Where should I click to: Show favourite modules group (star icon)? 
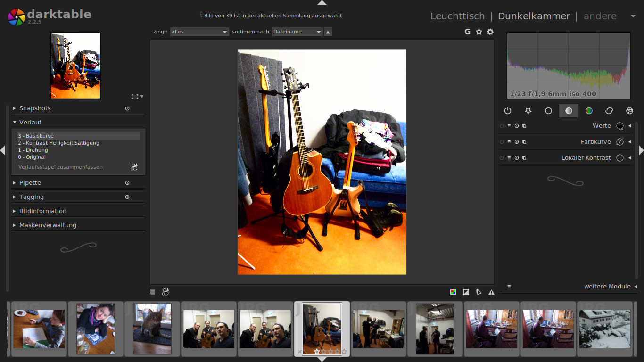click(528, 111)
